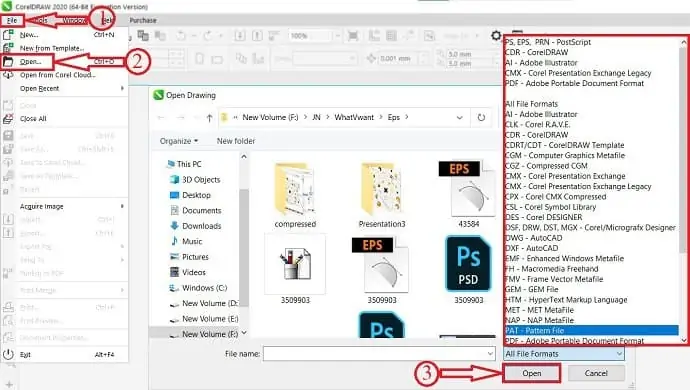Go up one folder level arrow
The image size is (690, 390).
click(209, 118)
